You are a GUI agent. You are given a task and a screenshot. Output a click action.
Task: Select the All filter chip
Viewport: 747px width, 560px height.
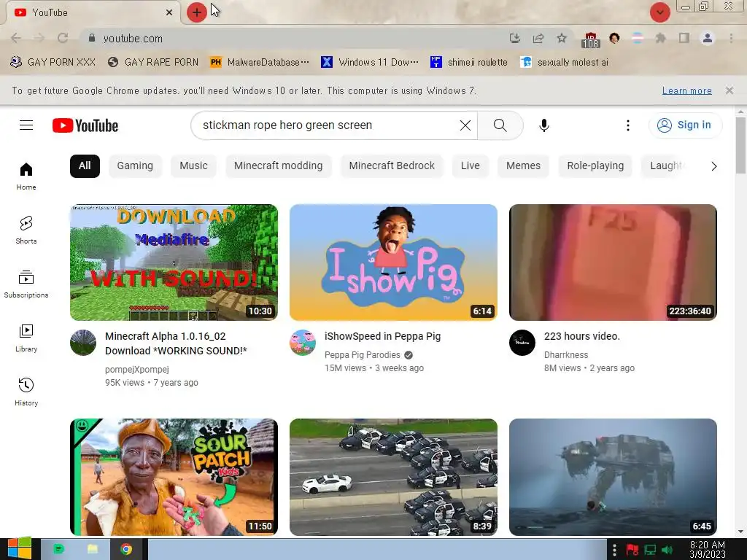click(85, 166)
